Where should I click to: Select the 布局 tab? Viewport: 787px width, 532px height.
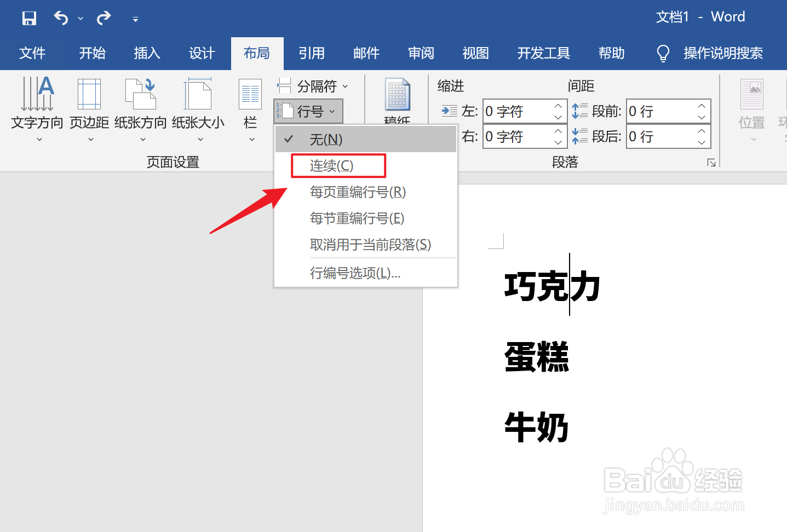pyautogui.click(x=257, y=53)
